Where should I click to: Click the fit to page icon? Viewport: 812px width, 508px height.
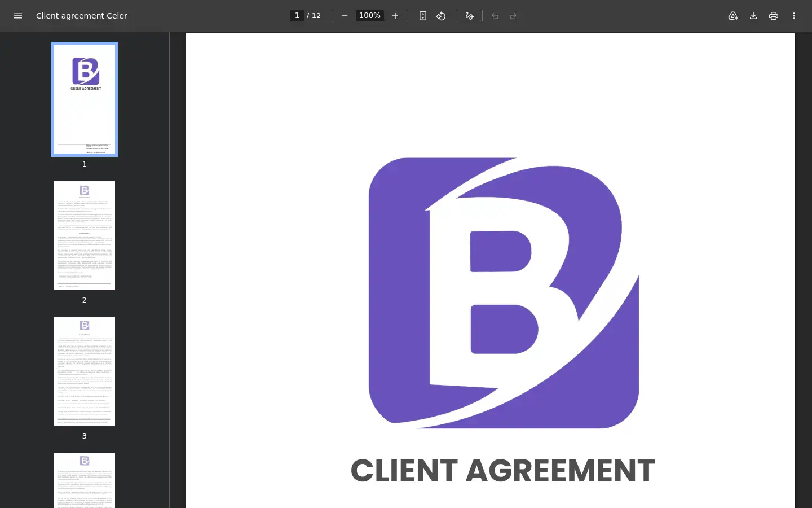423,16
